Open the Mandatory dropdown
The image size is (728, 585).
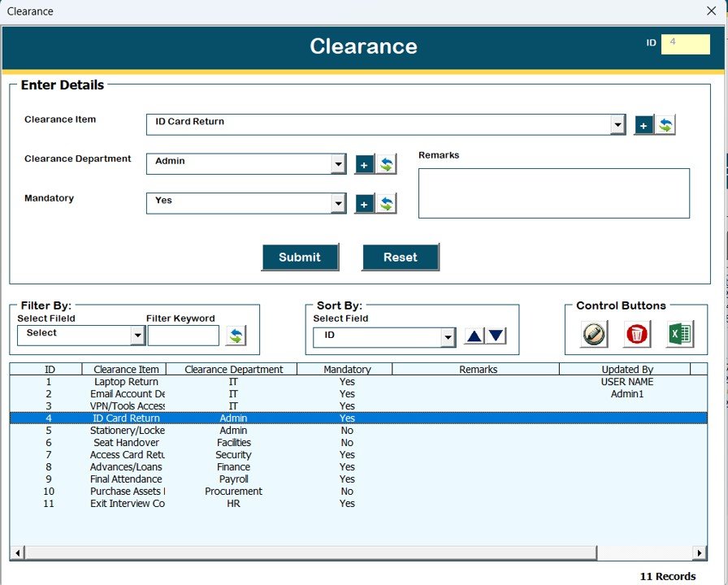click(338, 203)
